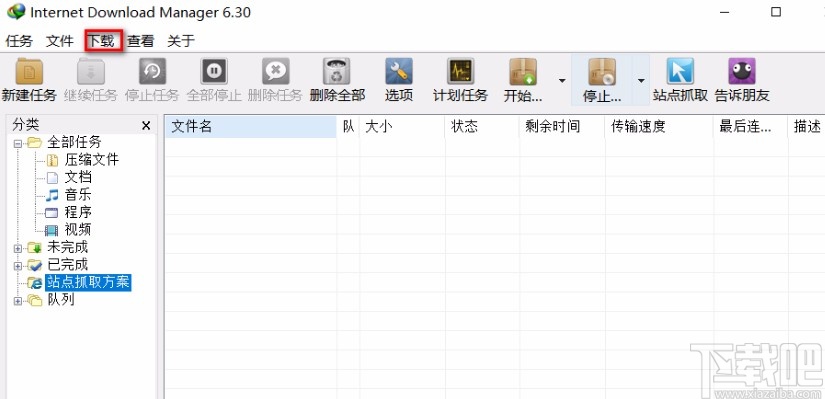Select 视频 category

point(78,230)
